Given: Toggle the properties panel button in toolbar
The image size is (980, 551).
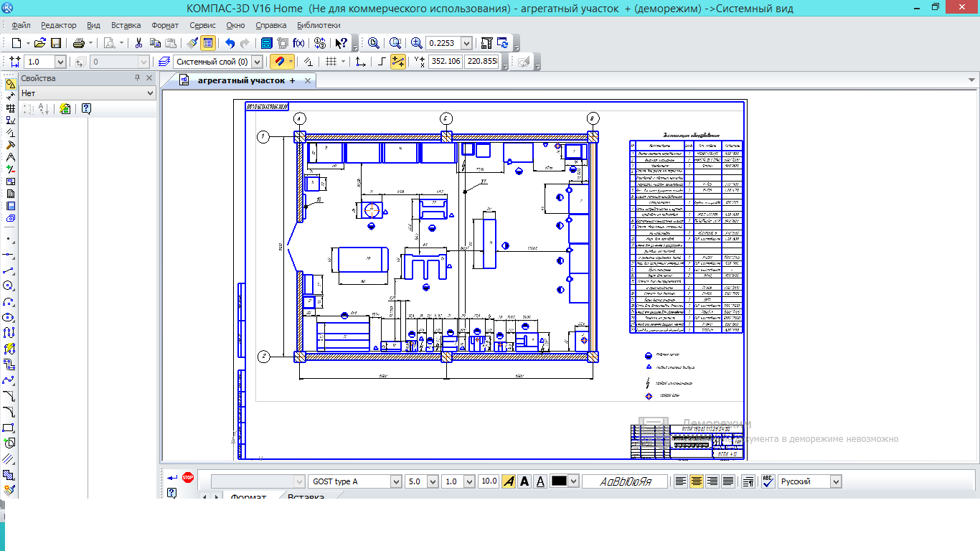Looking at the screenshot, I should [x=208, y=43].
